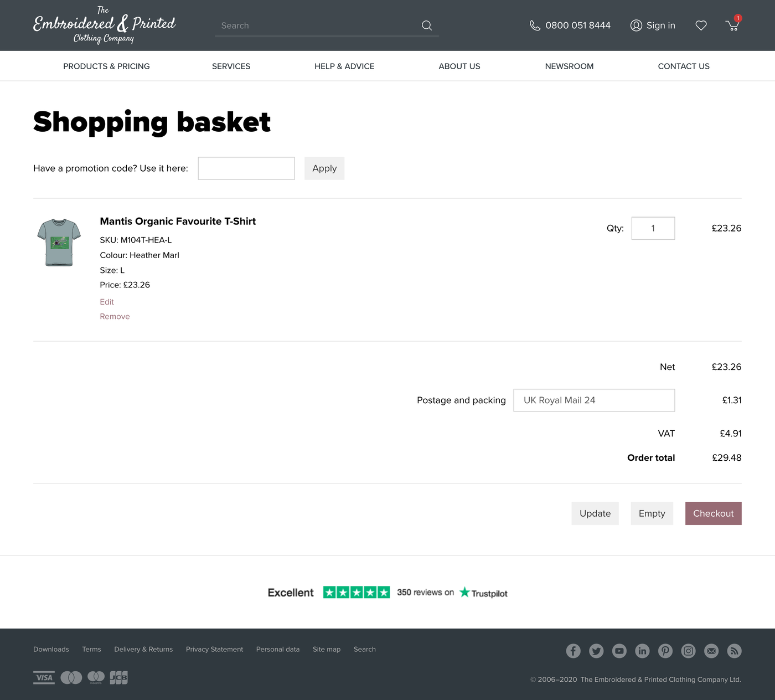Open the Postage and packing dropdown
The height and width of the screenshot is (700, 775).
(593, 400)
